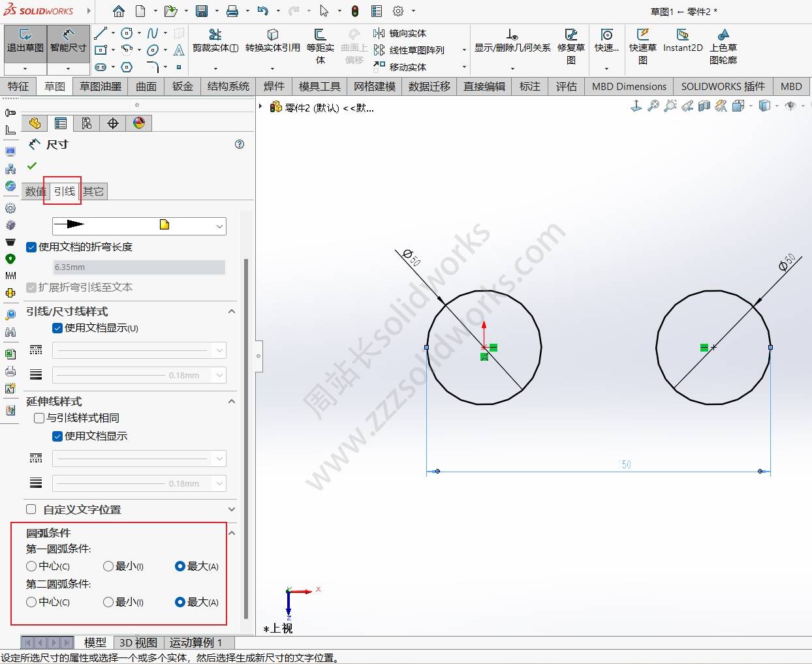Click the 运动算例 1 bottom tab

click(x=196, y=642)
